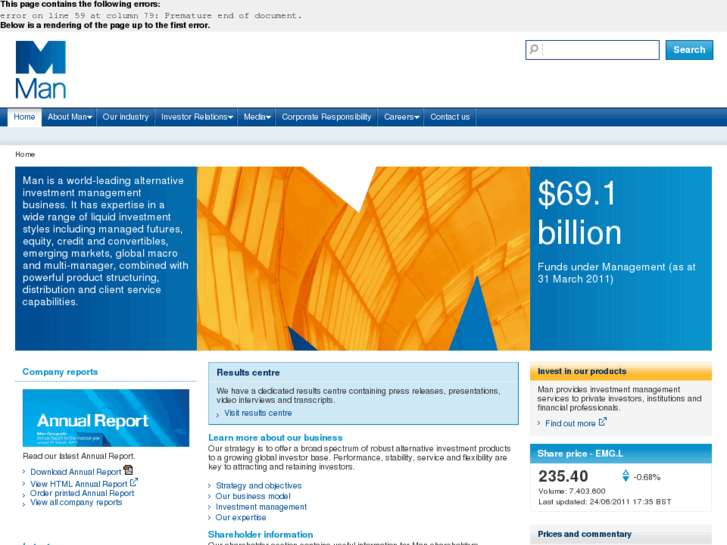Image resolution: width=727 pixels, height=545 pixels.
Task: Open the Shareholder information link
Action: pyautogui.click(x=261, y=534)
